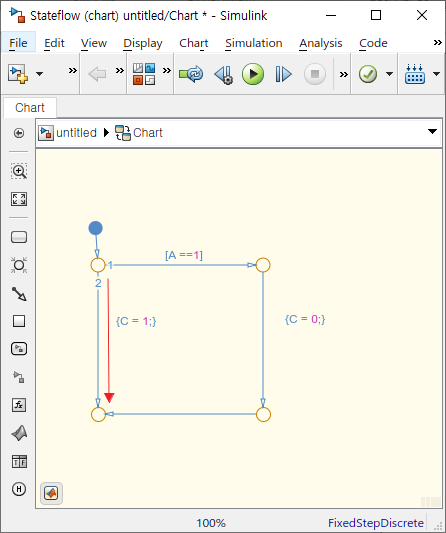Click the 100% zoom status

coord(211,523)
